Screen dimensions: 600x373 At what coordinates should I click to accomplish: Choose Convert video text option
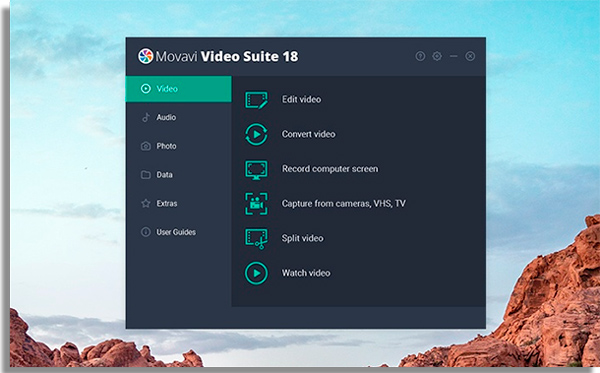(x=308, y=134)
